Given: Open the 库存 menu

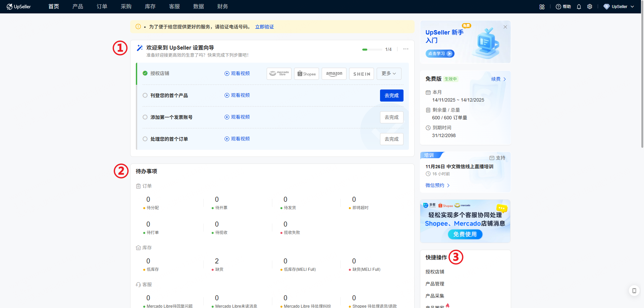Looking at the screenshot, I should click(x=150, y=7).
